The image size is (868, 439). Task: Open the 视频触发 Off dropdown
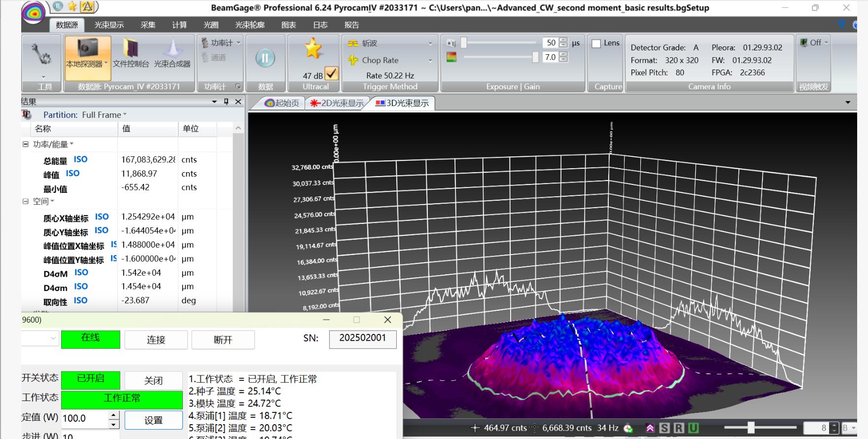pyautogui.click(x=816, y=43)
